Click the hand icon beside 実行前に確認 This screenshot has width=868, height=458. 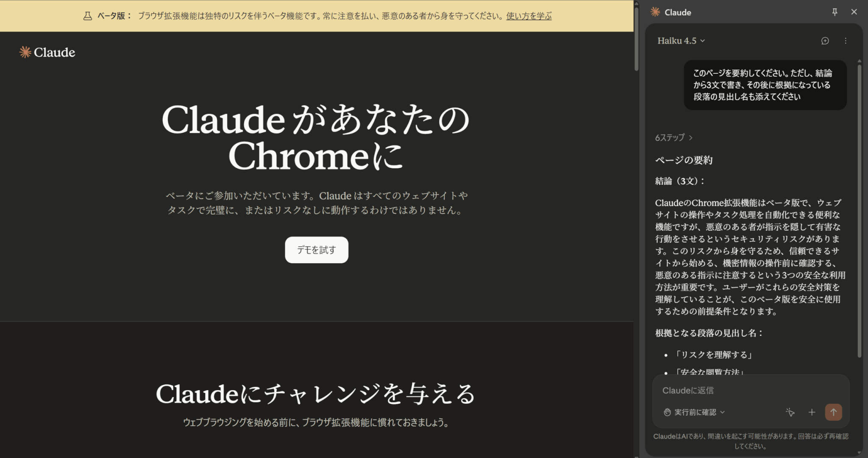tap(667, 412)
